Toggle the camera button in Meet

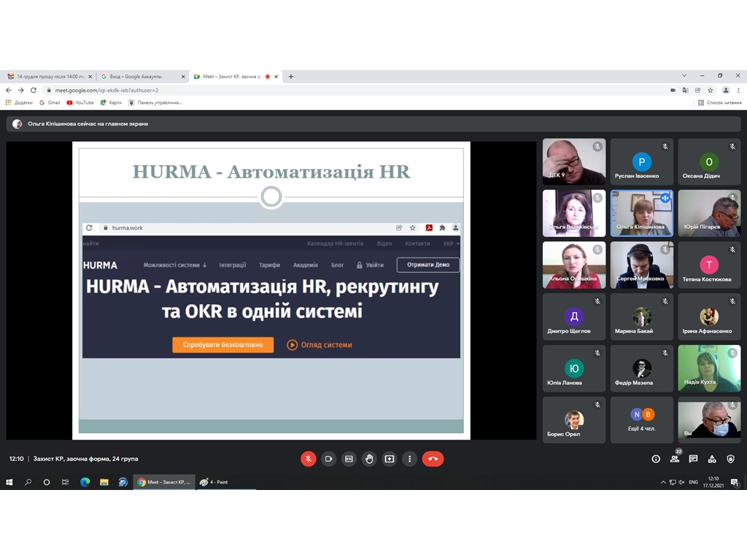pos(329,459)
